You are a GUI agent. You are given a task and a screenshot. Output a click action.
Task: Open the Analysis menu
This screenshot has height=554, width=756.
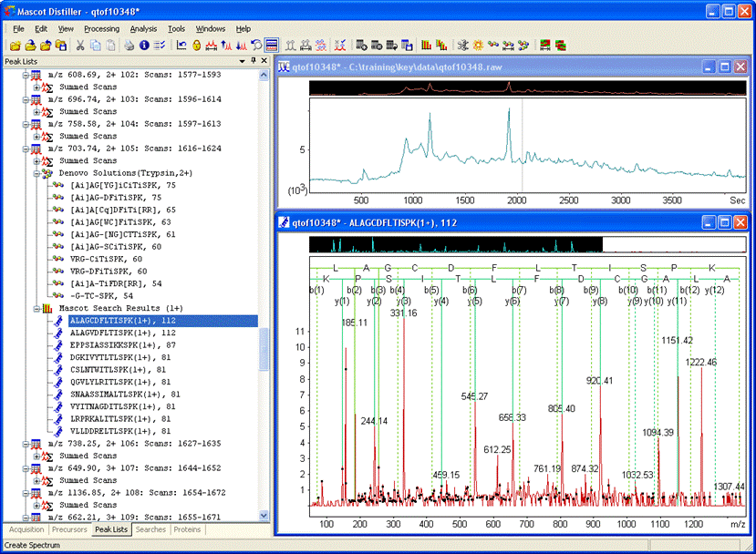tap(143, 29)
